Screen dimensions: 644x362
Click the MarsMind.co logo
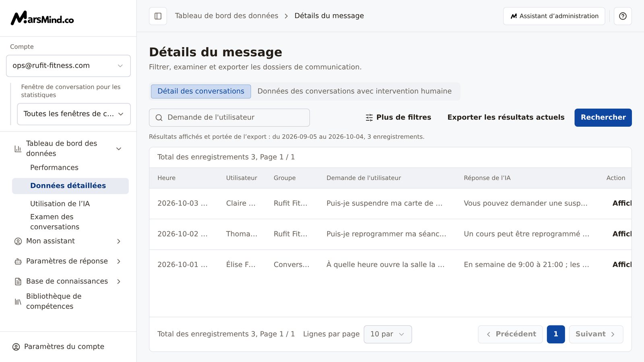pos(42,18)
